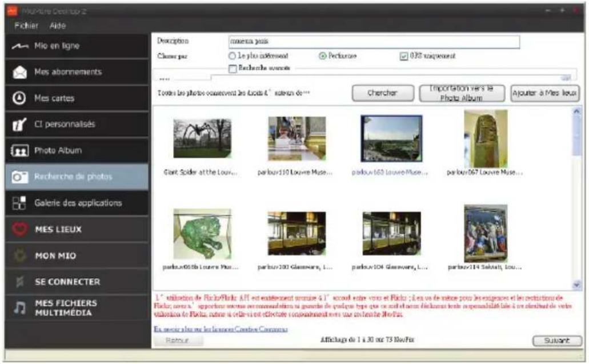Open the Creative Commons licences link

[x=221, y=329]
